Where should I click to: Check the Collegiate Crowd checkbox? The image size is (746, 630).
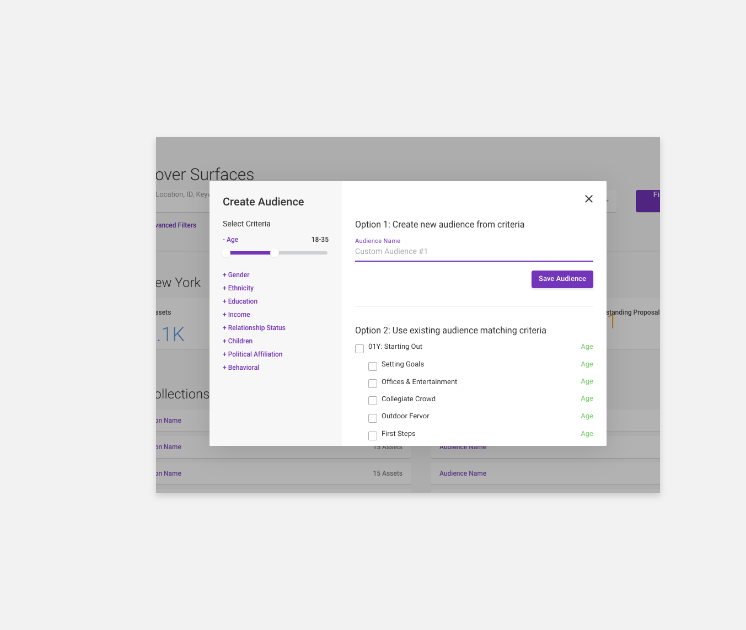click(373, 400)
